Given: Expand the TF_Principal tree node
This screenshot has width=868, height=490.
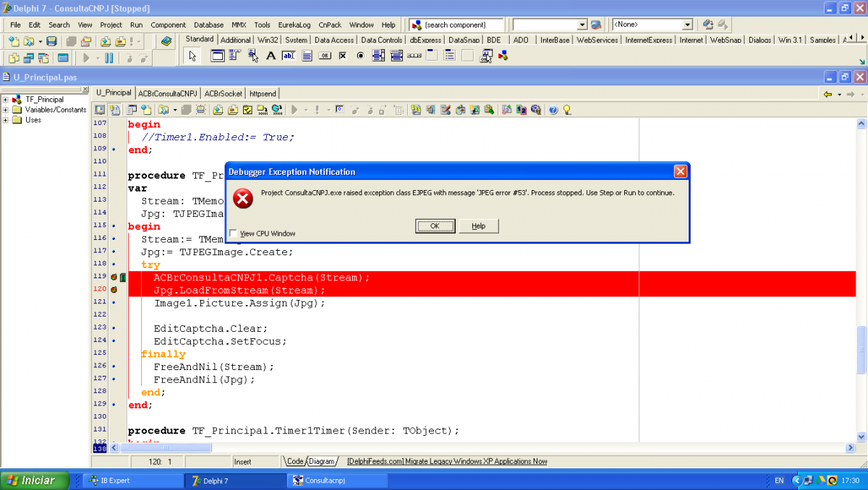Looking at the screenshot, I should pos(5,100).
